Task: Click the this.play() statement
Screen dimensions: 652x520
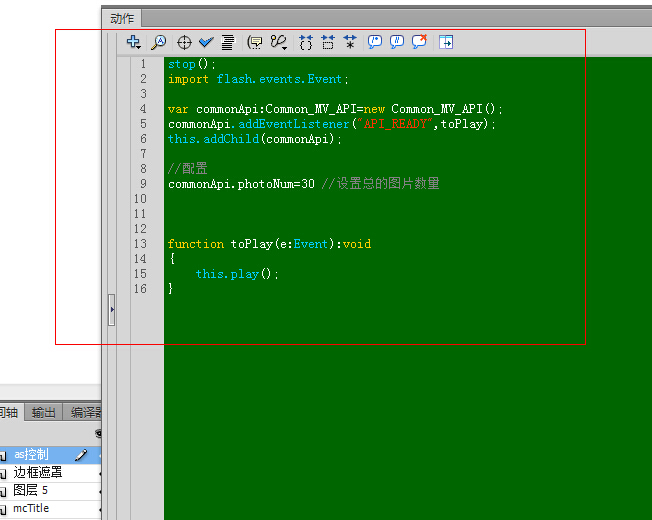Action: coord(237,274)
